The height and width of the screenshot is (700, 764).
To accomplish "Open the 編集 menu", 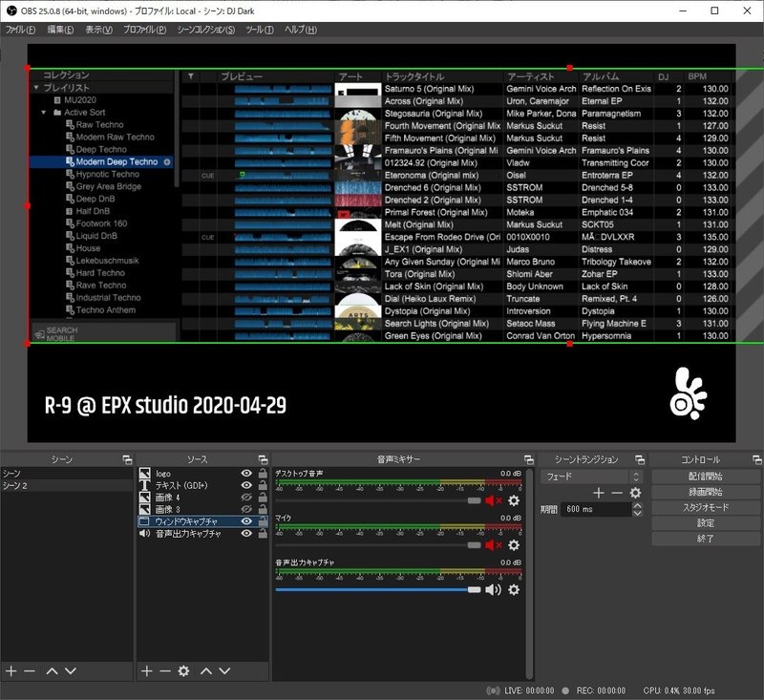I will click(60, 30).
